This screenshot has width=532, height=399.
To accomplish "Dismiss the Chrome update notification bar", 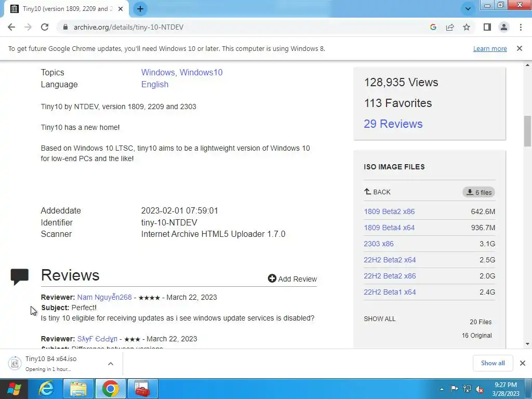I will [520, 48].
